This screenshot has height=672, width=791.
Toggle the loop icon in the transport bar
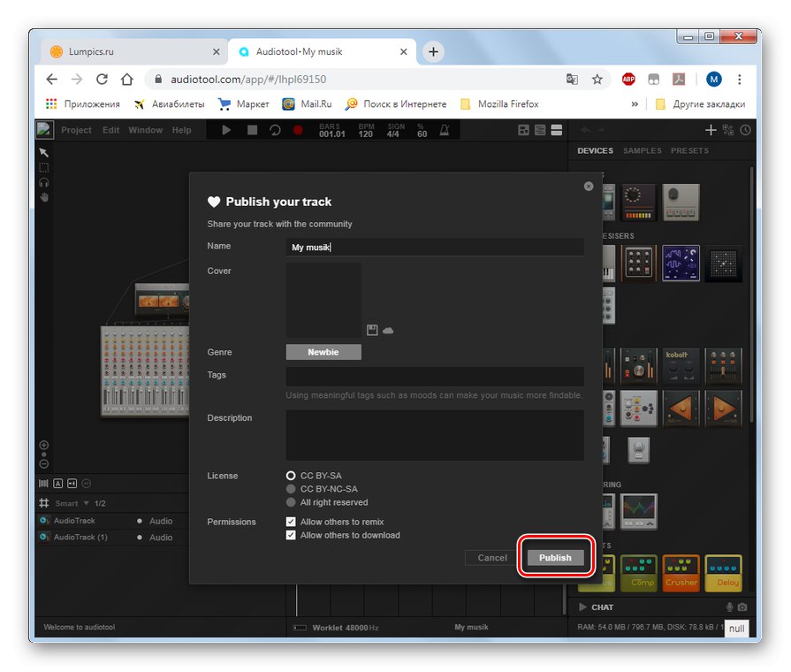click(x=275, y=130)
